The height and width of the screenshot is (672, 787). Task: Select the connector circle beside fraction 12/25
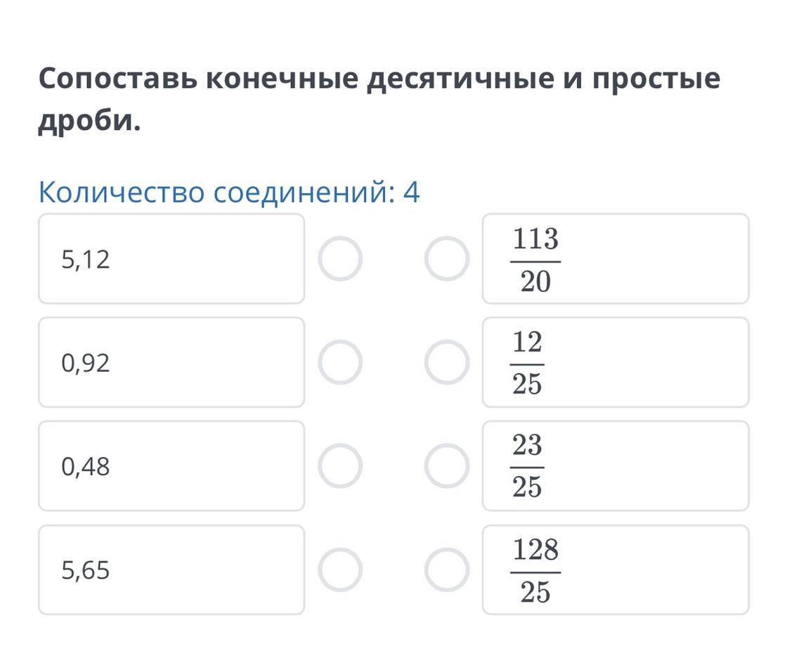coord(447,362)
